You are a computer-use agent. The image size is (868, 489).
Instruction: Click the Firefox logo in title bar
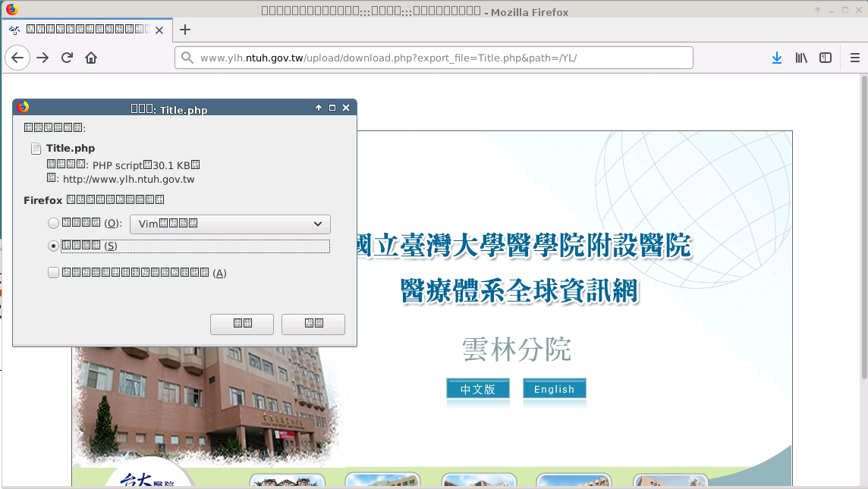click(11, 9)
